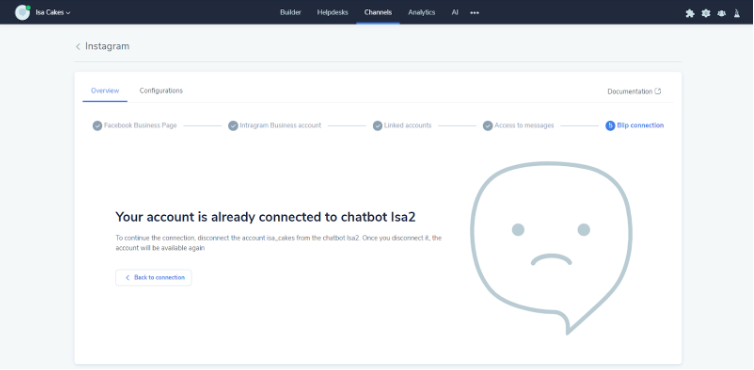Click the Isa Cakes bot avatar
Image resolution: width=754 pixels, height=370 pixels.
point(22,13)
